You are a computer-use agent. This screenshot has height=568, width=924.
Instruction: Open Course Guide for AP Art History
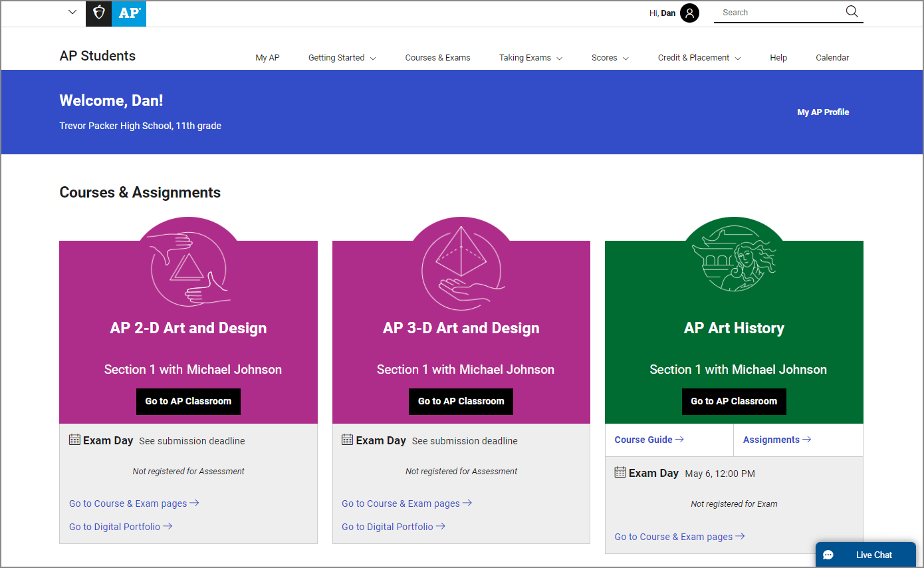tap(649, 440)
